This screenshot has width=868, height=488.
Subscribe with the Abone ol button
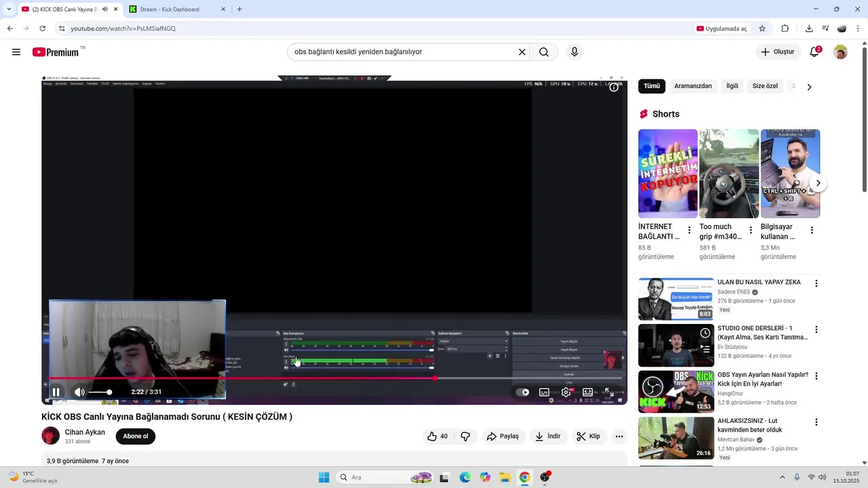(136, 436)
